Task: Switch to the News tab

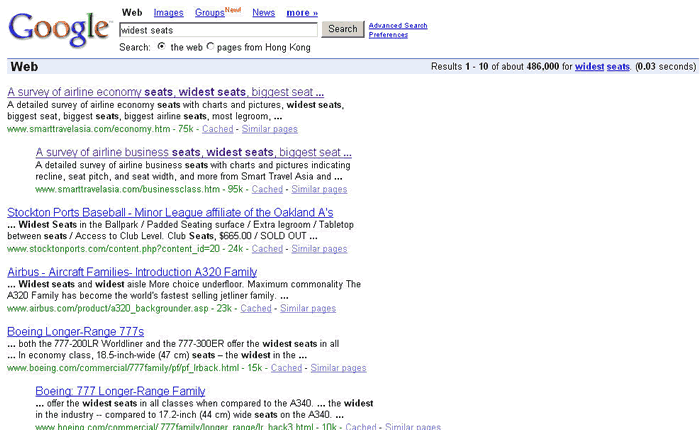Action: 264,13
